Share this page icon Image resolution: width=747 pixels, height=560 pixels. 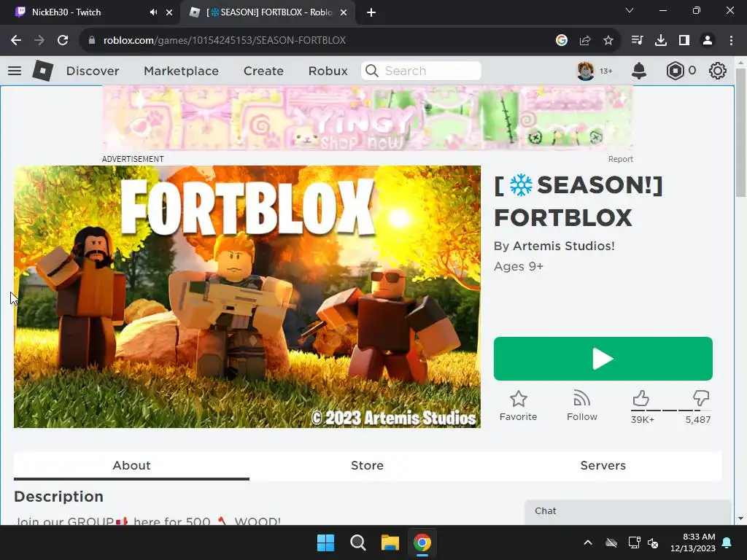point(585,41)
